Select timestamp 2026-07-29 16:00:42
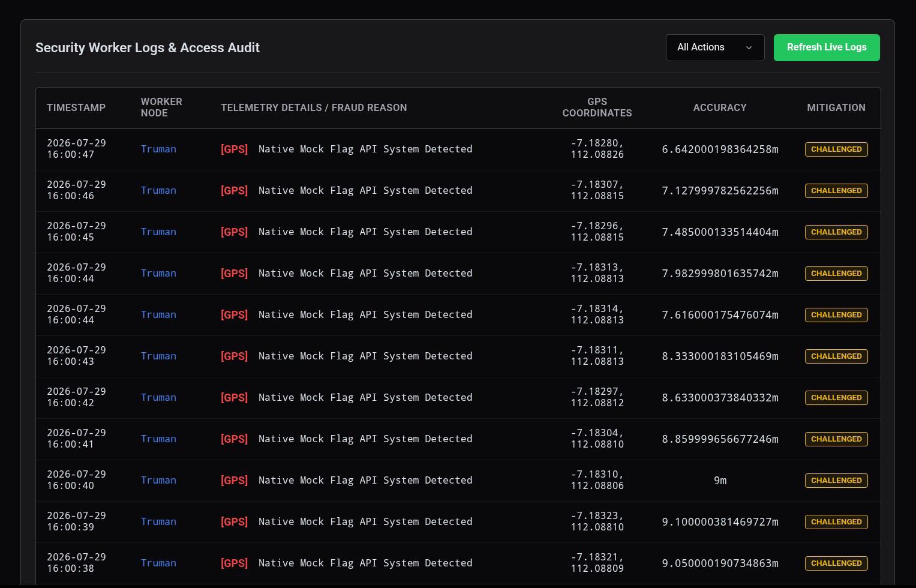916x588 pixels. (76, 397)
